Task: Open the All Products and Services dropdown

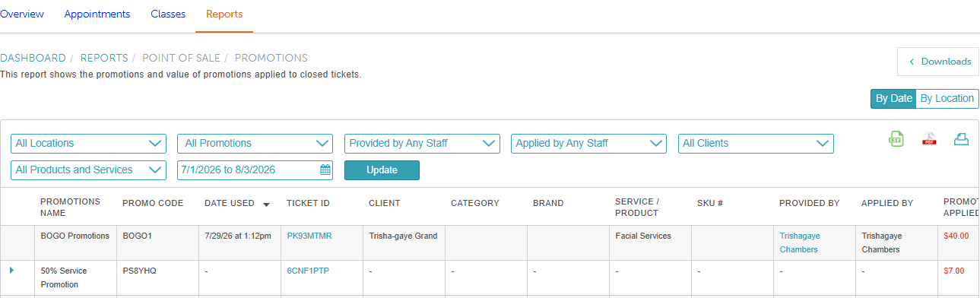Action: point(88,170)
